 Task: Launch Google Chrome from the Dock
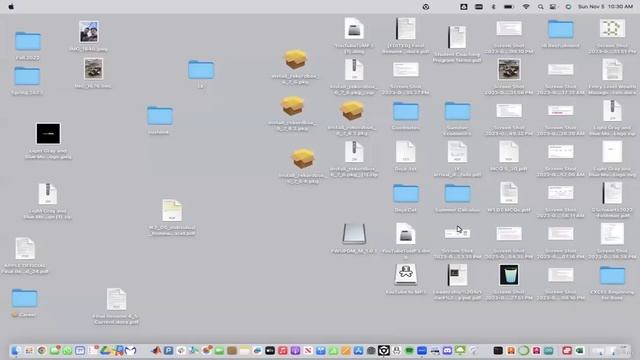pos(42,351)
